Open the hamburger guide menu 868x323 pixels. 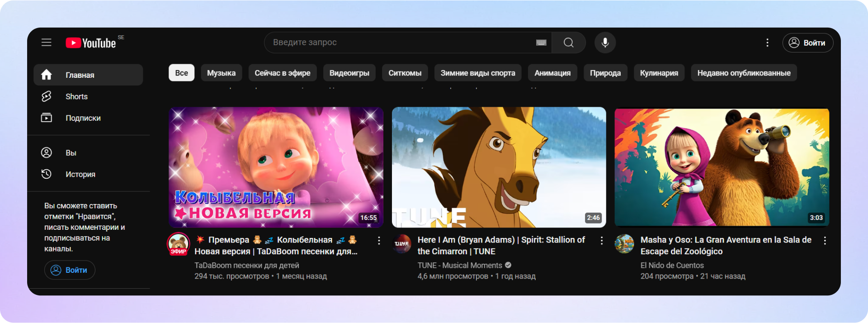47,43
